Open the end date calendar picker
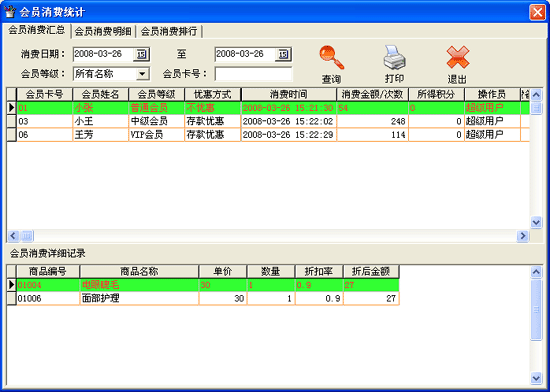 click(x=283, y=54)
